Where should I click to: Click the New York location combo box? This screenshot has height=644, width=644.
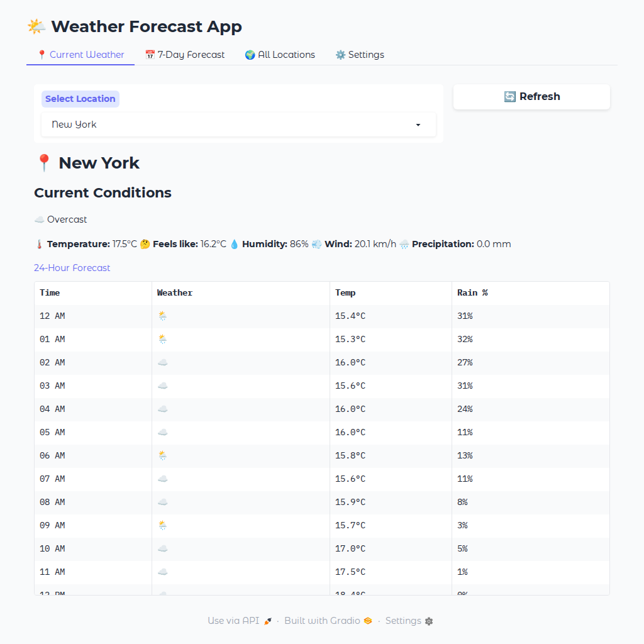(x=233, y=125)
